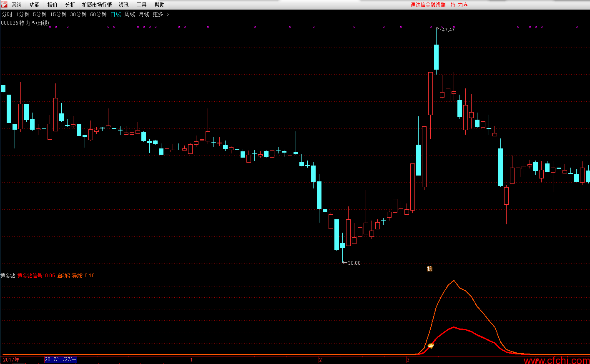Click the 47.47 high price label
This screenshot has width=590, height=364.
(448, 30)
